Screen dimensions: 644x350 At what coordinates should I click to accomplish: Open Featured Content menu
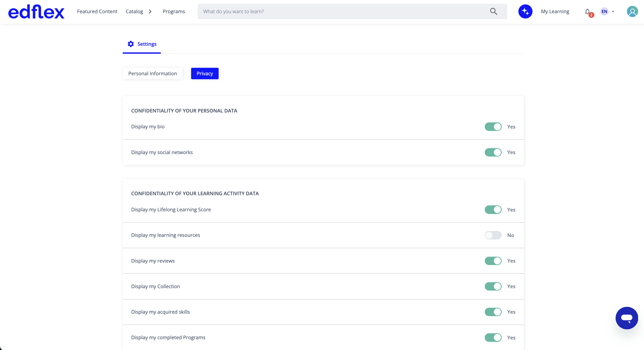tap(97, 11)
